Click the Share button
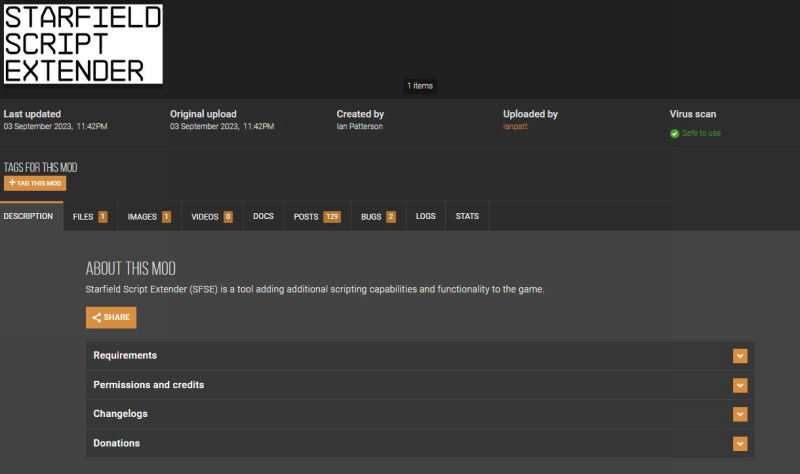Image resolution: width=800 pixels, height=474 pixels. tap(111, 317)
